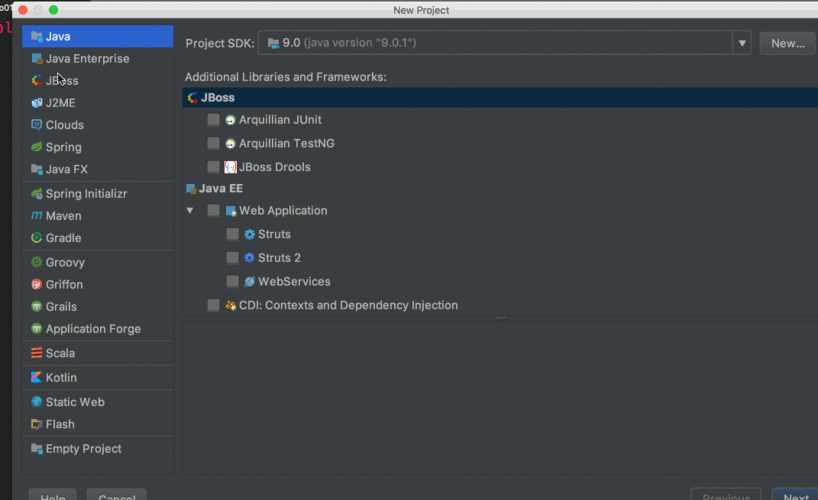
Task: Click the 'Web Application' label
Action: 283,211
